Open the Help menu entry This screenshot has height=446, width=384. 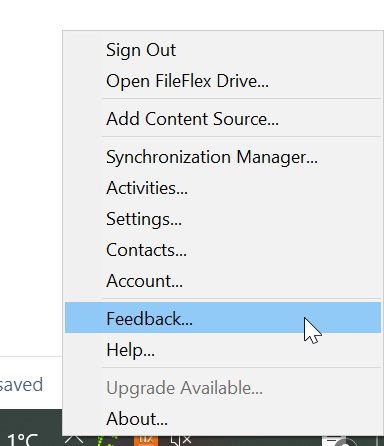click(223, 350)
